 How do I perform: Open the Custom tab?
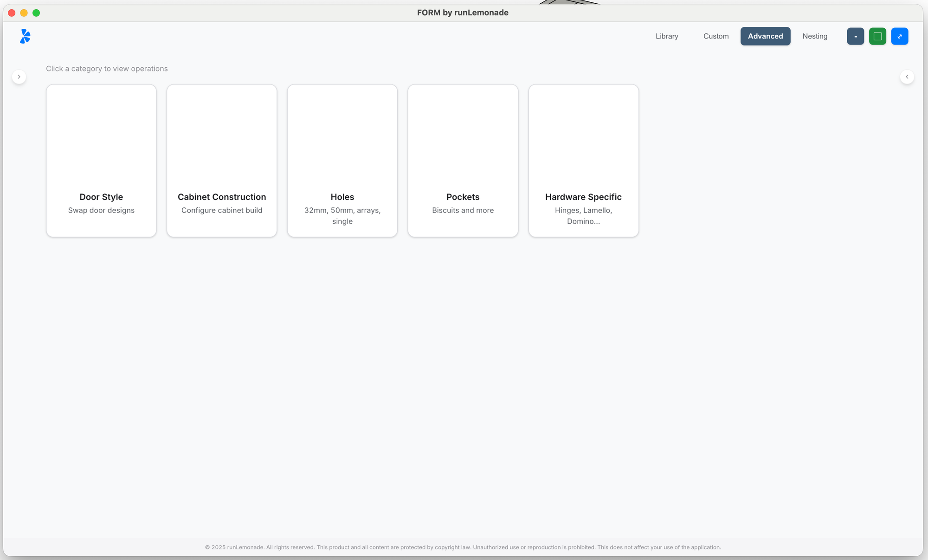715,36
